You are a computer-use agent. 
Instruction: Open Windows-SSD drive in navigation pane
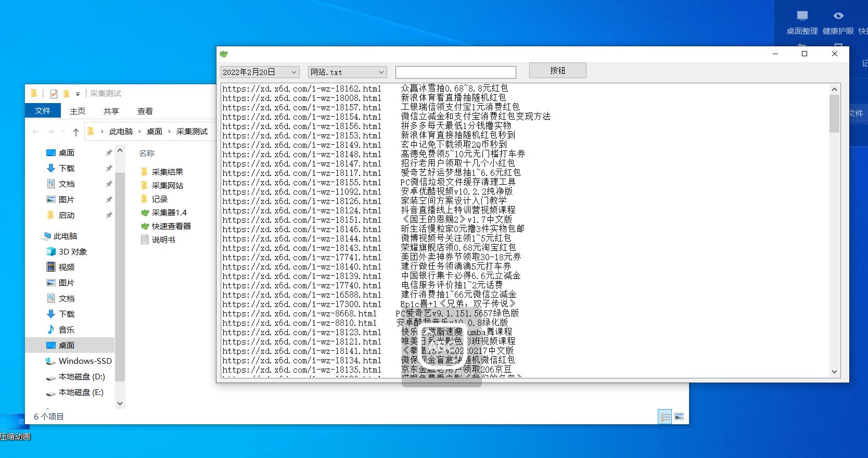click(85, 361)
